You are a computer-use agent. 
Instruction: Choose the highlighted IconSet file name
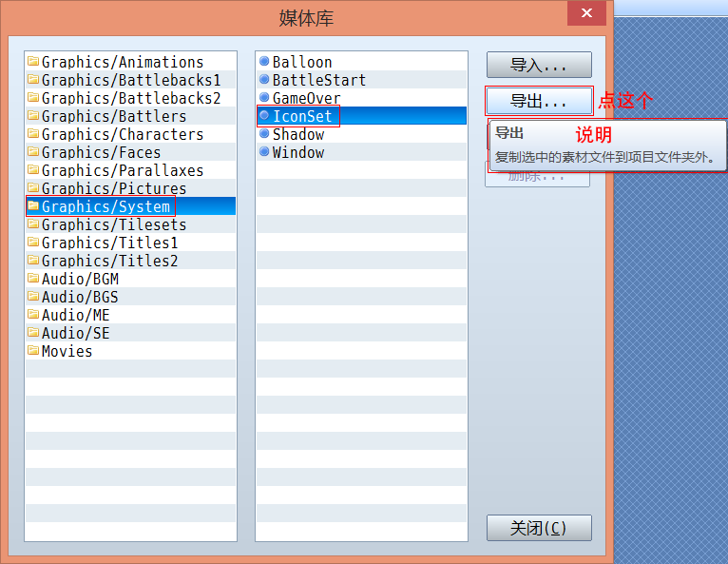click(x=302, y=116)
